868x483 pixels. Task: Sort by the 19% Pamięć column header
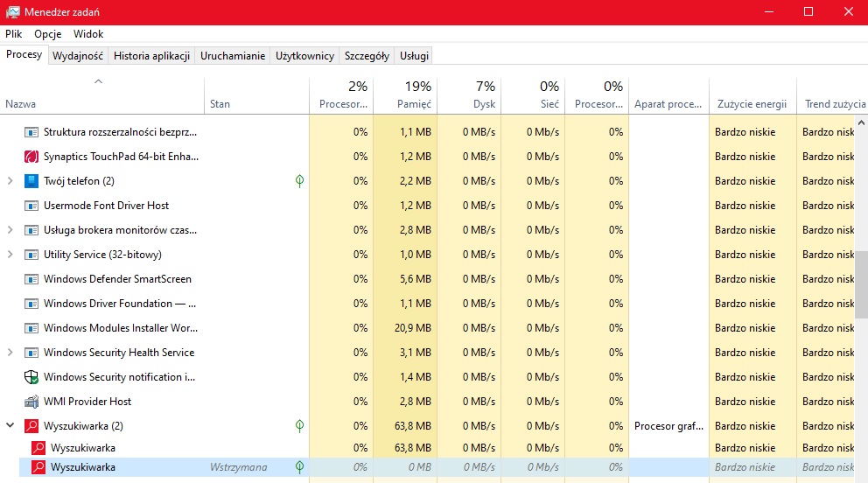[x=406, y=96]
